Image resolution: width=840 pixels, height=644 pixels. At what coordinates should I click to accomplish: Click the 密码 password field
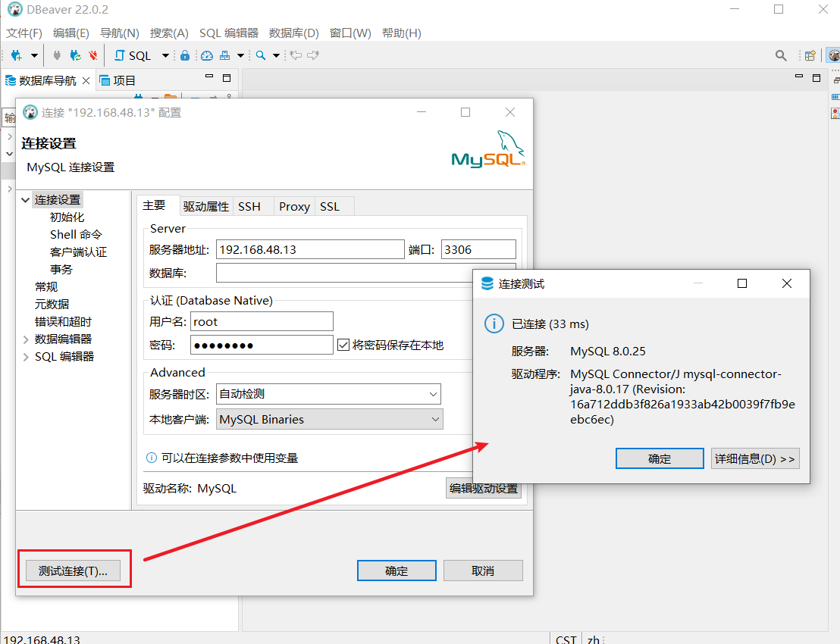pyautogui.click(x=262, y=345)
